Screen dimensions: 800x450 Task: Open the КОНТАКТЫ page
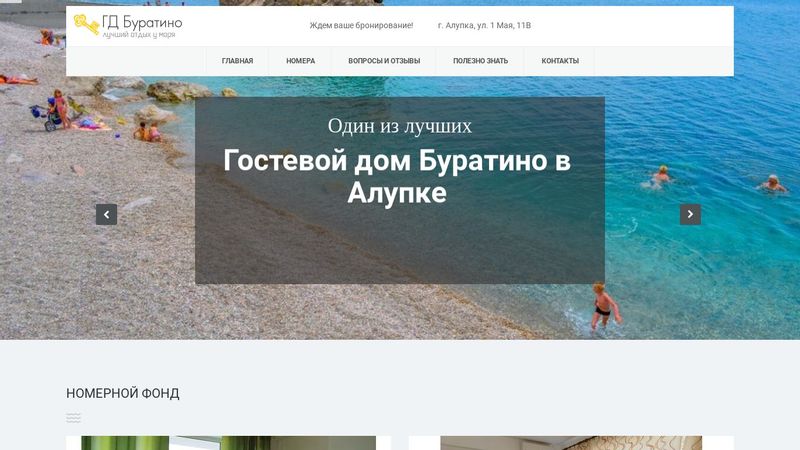coord(560,61)
